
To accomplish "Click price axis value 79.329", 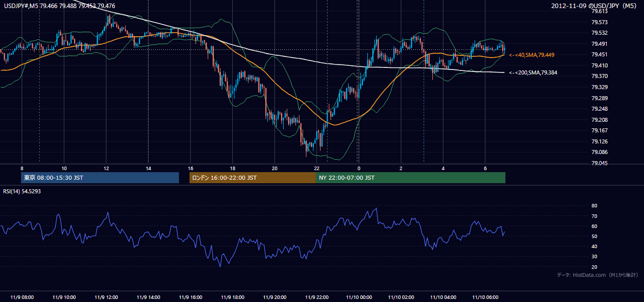I will 599,87.
